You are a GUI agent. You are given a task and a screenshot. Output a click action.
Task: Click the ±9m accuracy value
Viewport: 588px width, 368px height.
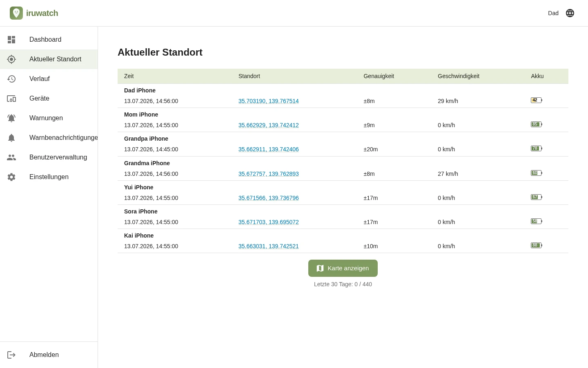pos(369,125)
